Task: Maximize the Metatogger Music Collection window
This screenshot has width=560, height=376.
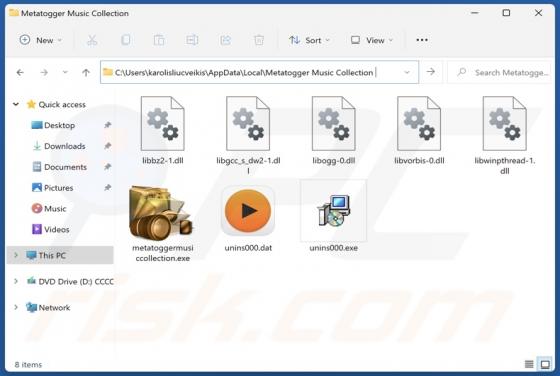Action: [x=506, y=13]
